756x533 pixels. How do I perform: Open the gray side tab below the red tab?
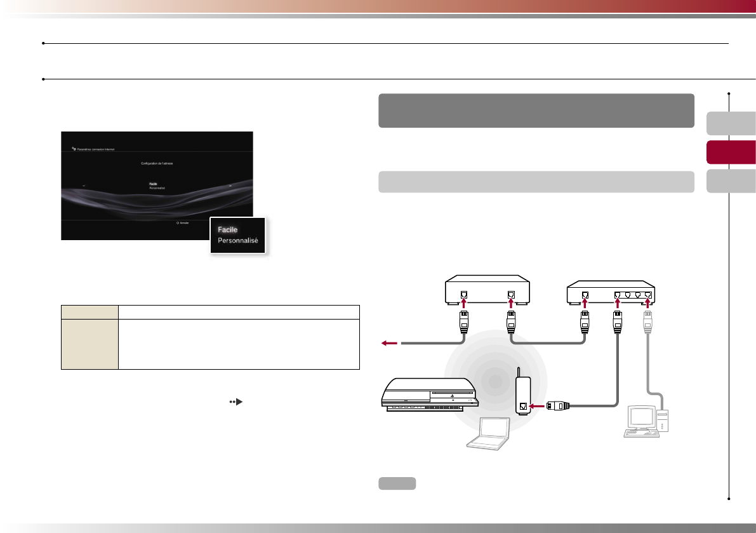[731, 181]
